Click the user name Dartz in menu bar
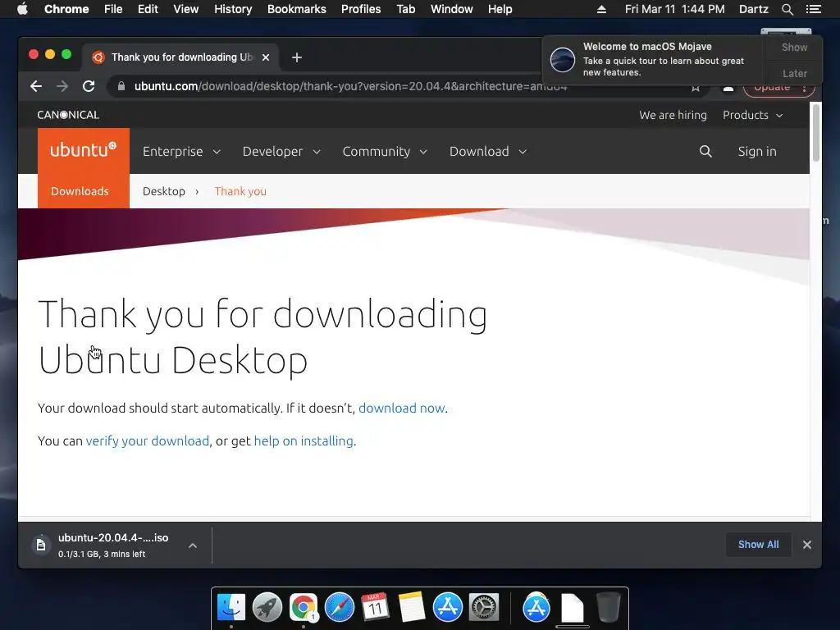Image resolution: width=840 pixels, height=630 pixels. (x=753, y=9)
